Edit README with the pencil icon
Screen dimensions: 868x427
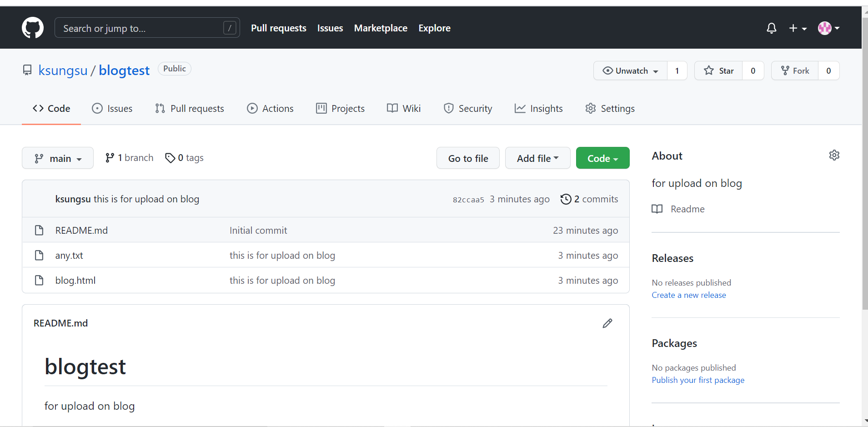tap(607, 323)
